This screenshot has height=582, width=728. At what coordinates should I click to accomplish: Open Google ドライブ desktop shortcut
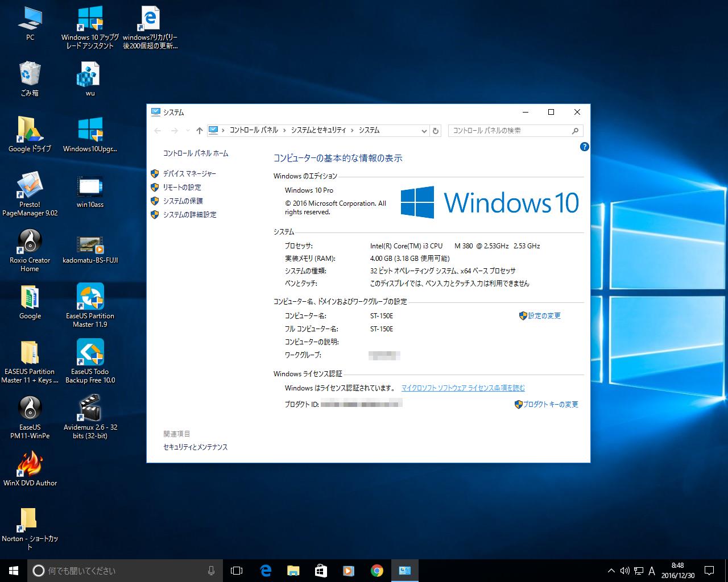pyautogui.click(x=30, y=135)
